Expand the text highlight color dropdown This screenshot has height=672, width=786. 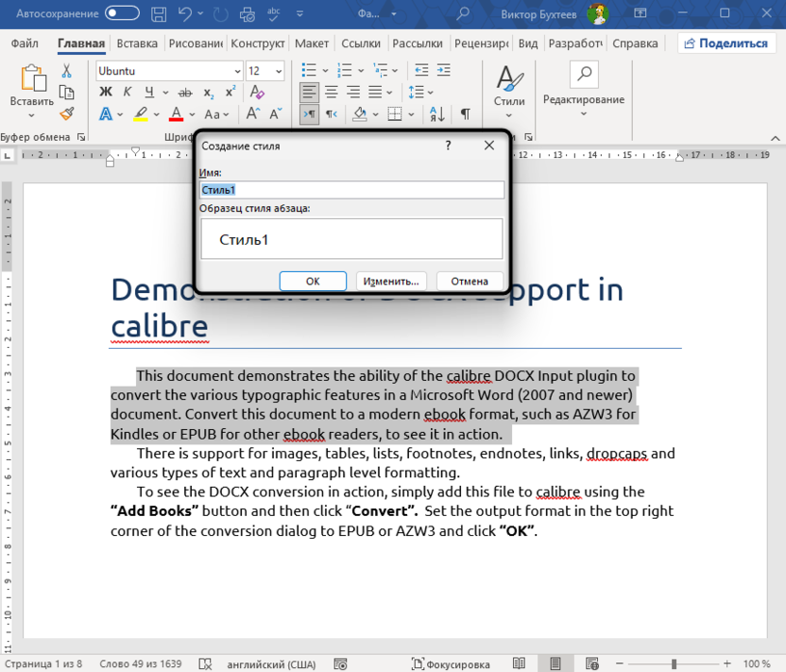point(155,112)
